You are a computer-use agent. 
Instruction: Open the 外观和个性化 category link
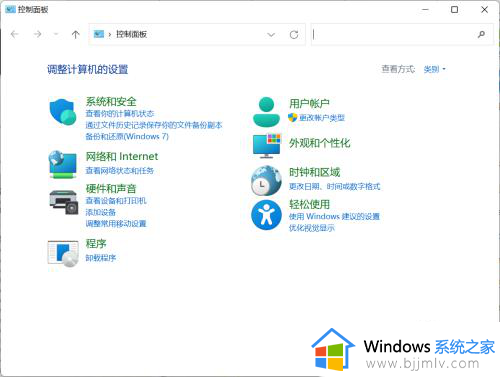click(320, 143)
